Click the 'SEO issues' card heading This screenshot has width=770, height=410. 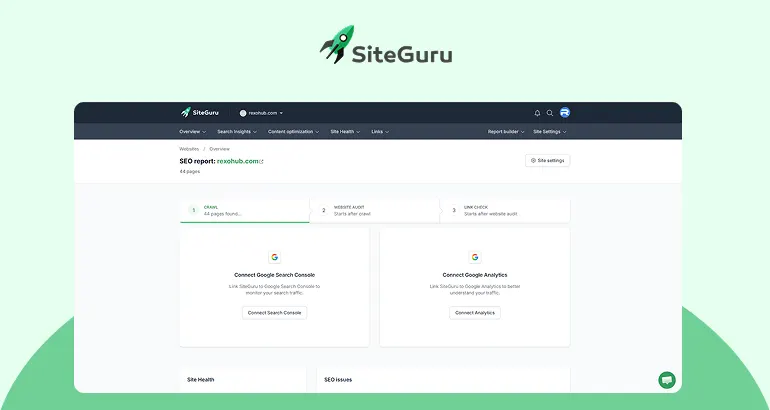pyautogui.click(x=338, y=380)
